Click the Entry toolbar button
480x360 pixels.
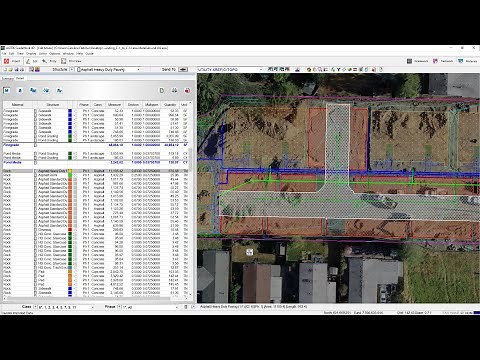(x=49, y=61)
